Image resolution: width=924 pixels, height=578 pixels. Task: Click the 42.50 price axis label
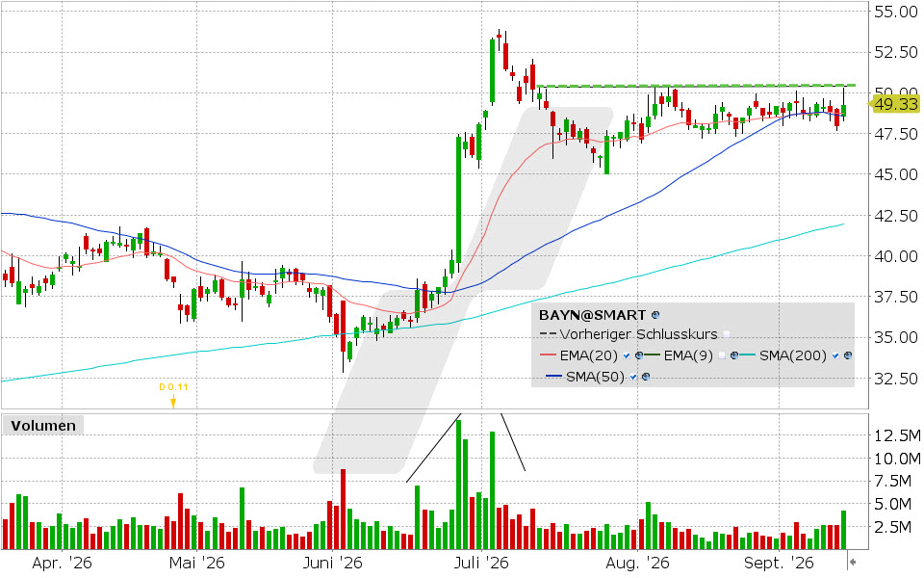[x=896, y=216]
